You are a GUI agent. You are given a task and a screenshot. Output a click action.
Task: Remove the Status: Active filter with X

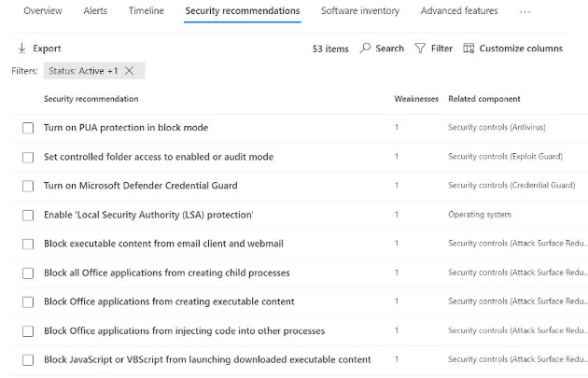[129, 71]
